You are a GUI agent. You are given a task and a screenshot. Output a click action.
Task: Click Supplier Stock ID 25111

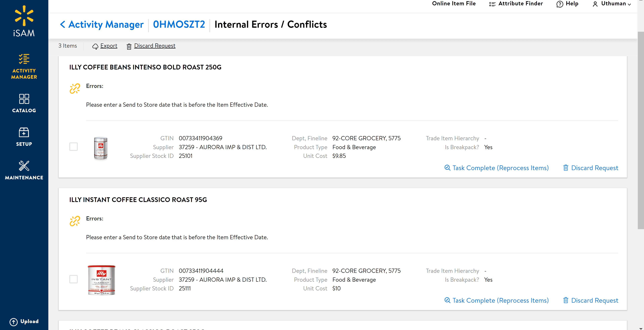coord(185,288)
